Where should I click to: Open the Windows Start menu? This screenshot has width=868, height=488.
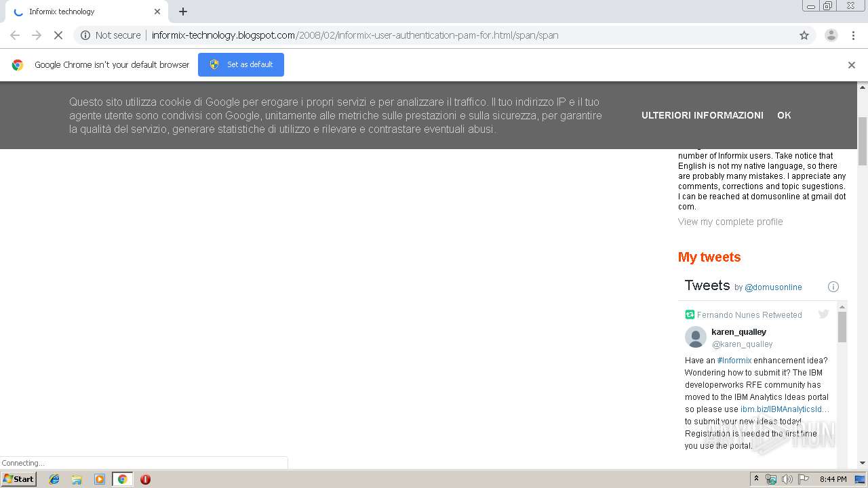pos(18,479)
